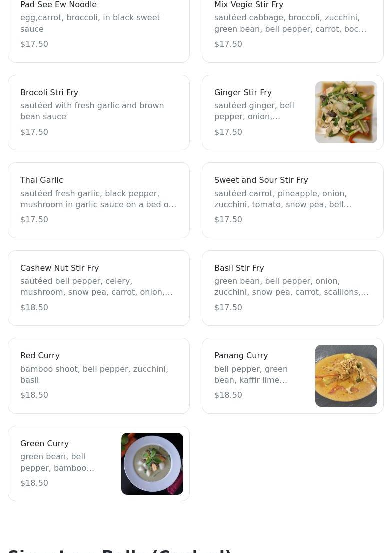
Task: Open the Pad See Ew Noodle item
Action: click(98, 24)
